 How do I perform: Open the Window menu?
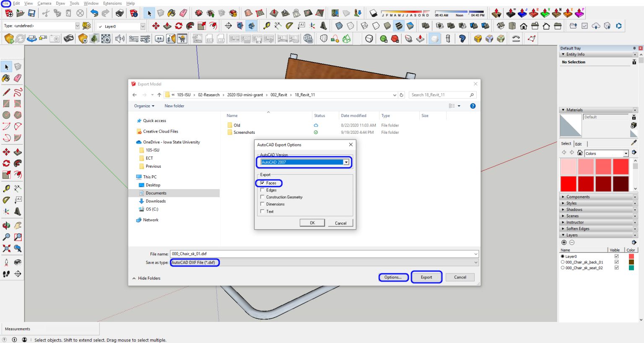coord(91,3)
